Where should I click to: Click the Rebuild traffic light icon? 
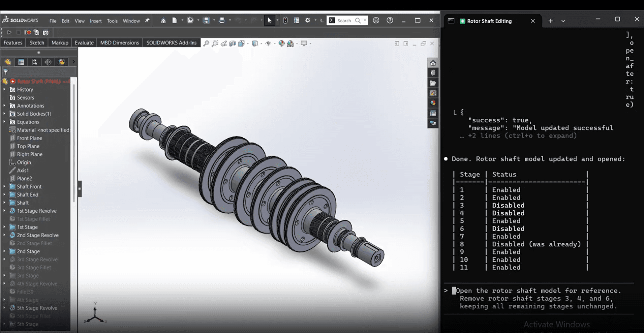point(285,21)
